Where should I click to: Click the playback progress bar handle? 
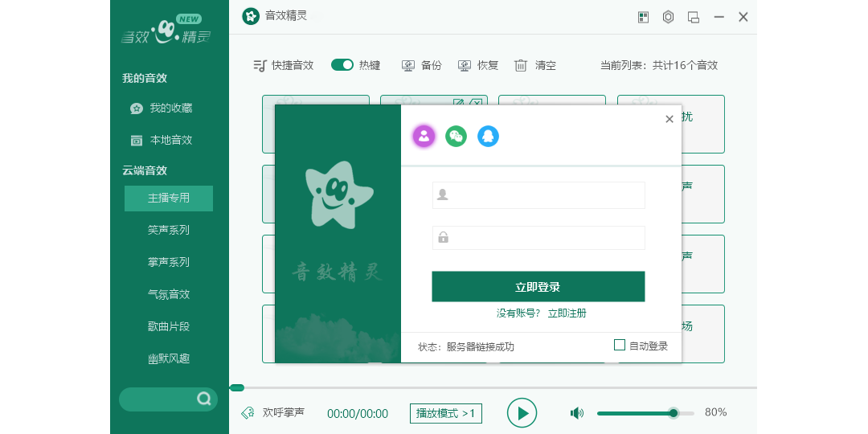click(x=237, y=387)
